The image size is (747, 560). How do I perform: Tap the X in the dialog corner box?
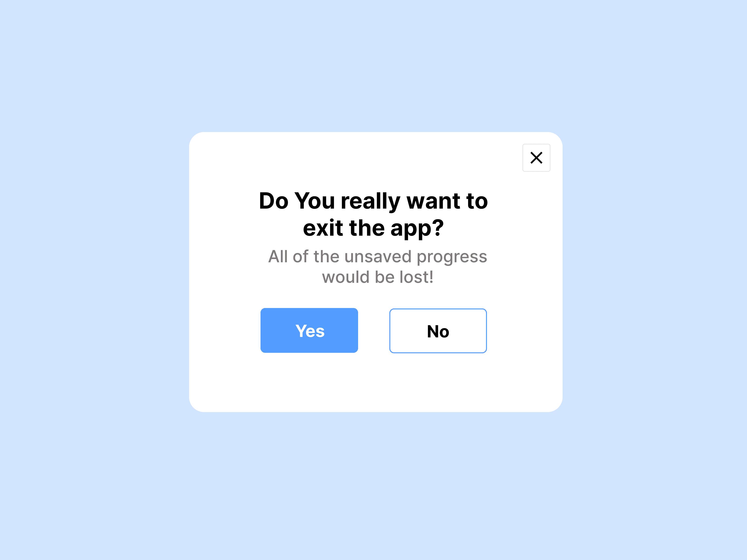click(536, 158)
